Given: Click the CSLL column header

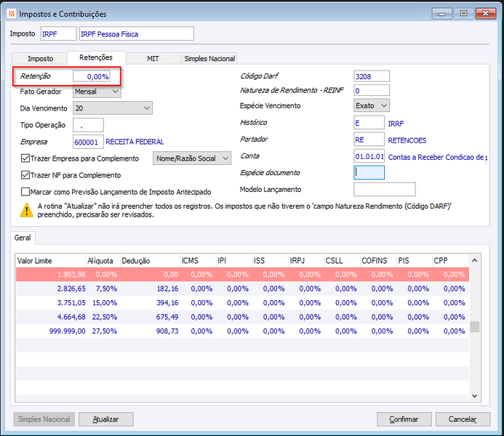Looking at the screenshot, I should click(342, 260).
